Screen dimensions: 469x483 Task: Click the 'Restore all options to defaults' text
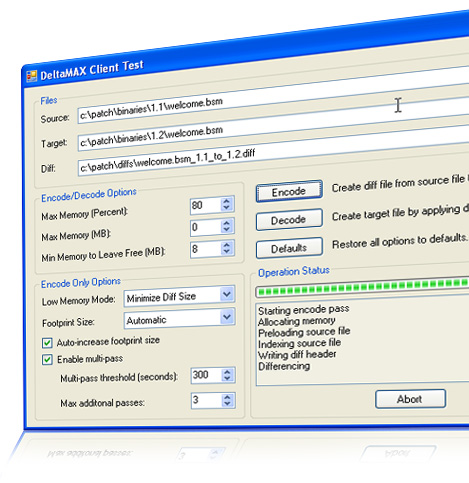click(400, 241)
